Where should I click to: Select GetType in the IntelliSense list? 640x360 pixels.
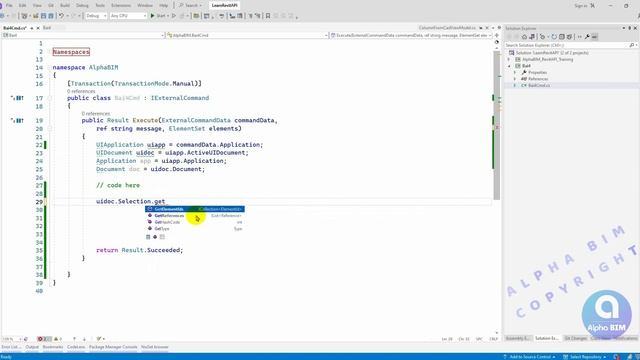195,229
